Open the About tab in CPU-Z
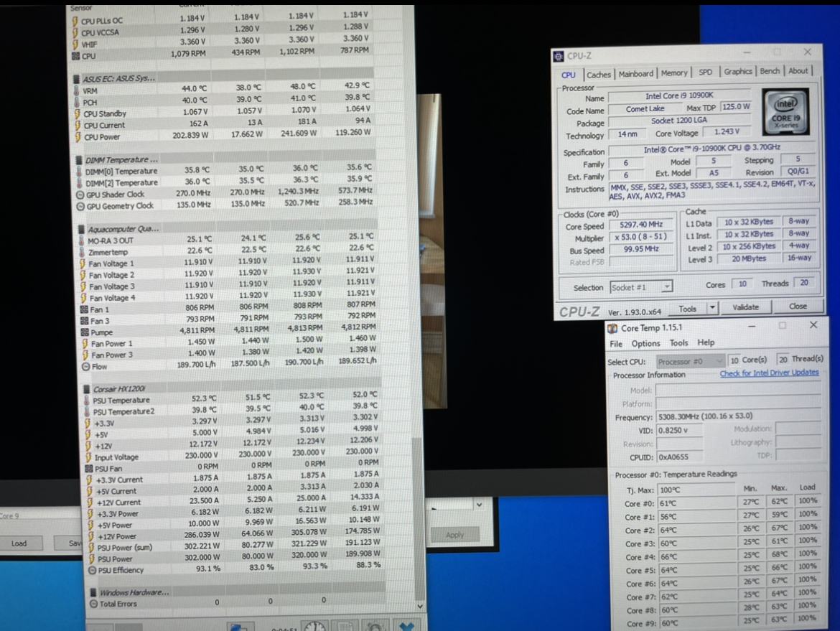 (x=798, y=70)
